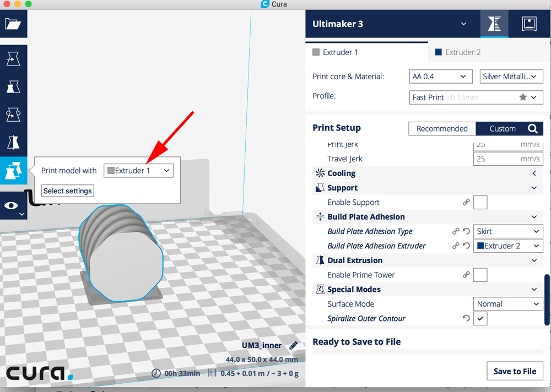Select the Mirror tool icon
This screenshot has width=551, height=392.
(x=13, y=142)
